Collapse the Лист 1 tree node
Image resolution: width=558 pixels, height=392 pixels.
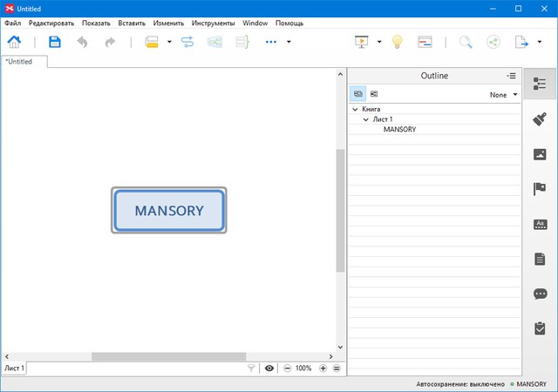[x=366, y=119]
